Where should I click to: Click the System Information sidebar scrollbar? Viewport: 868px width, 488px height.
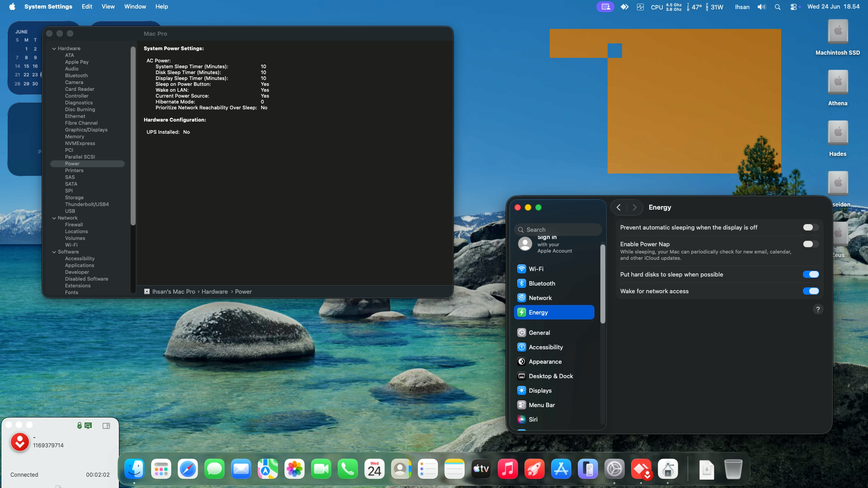[x=133, y=136]
